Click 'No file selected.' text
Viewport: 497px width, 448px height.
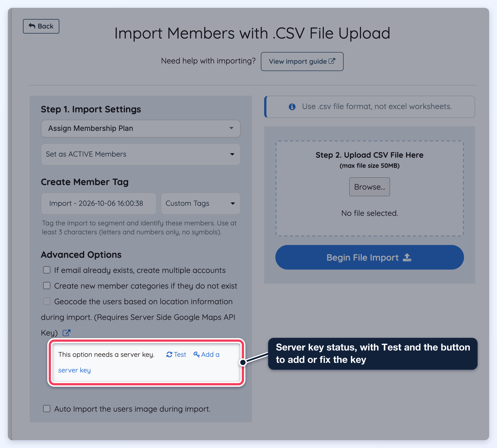pos(369,213)
